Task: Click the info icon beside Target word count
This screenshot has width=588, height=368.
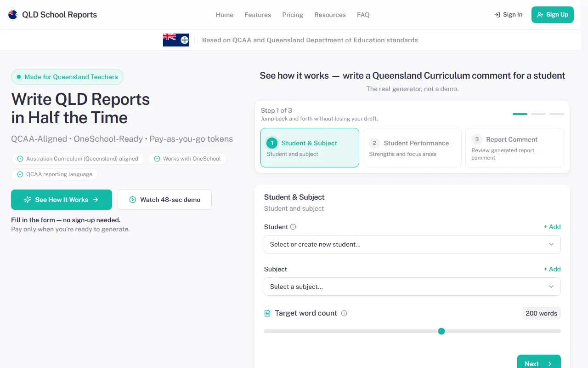Action: tap(344, 313)
